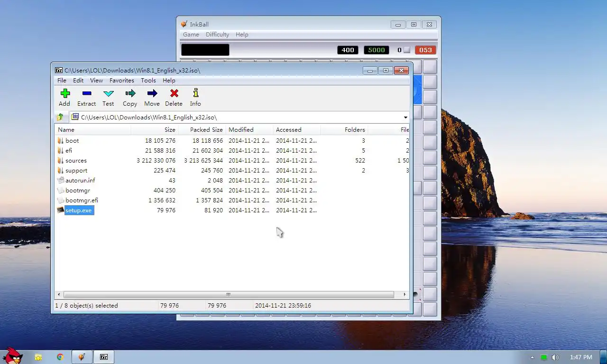Viewport: 607px width, 364px height.
Task: Open the Help menu in 7-Zip
Action: tap(169, 81)
